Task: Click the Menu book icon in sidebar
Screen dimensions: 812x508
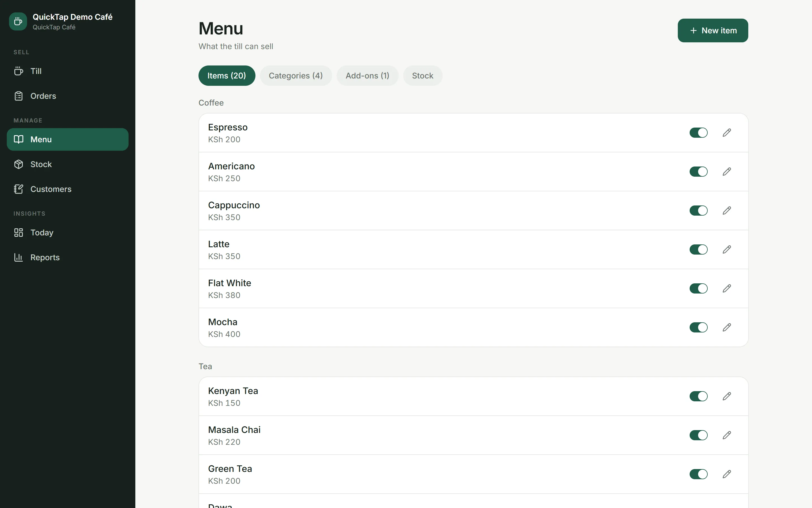Action: click(x=18, y=139)
